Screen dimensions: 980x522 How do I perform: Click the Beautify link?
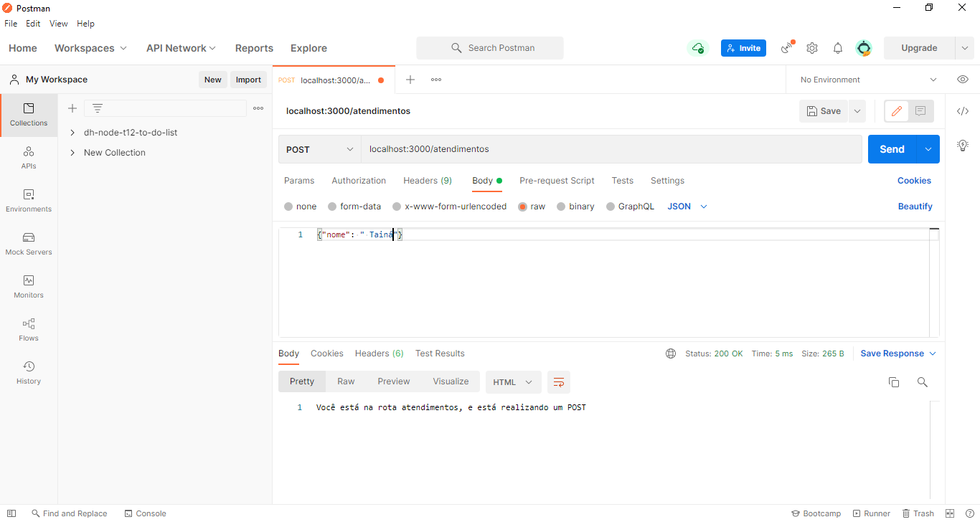pos(915,207)
